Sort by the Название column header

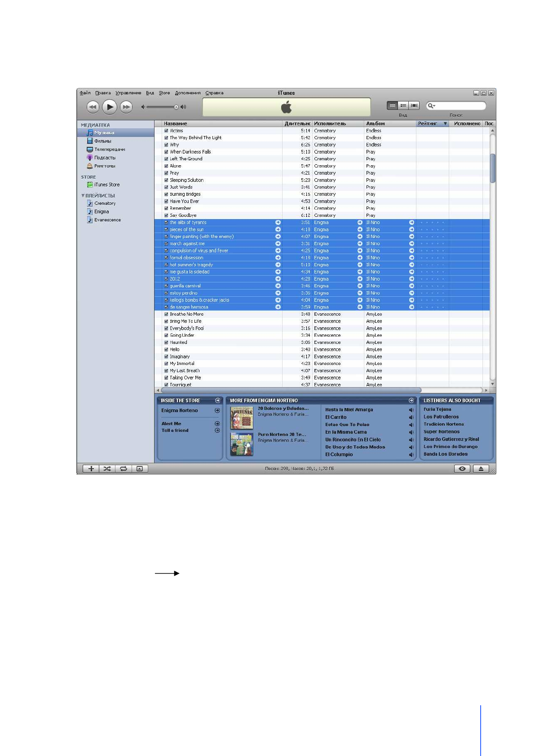(x=222, y=123)
